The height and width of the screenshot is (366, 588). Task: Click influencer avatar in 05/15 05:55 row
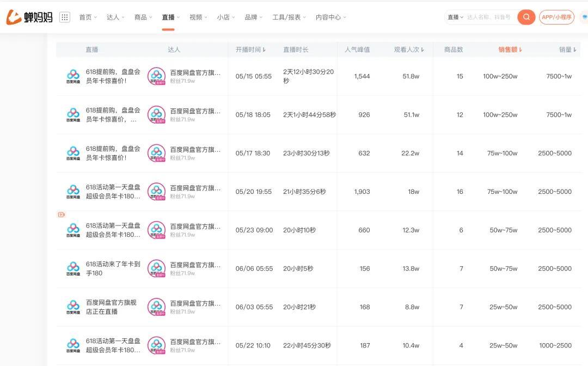click(x=156, y=76)
